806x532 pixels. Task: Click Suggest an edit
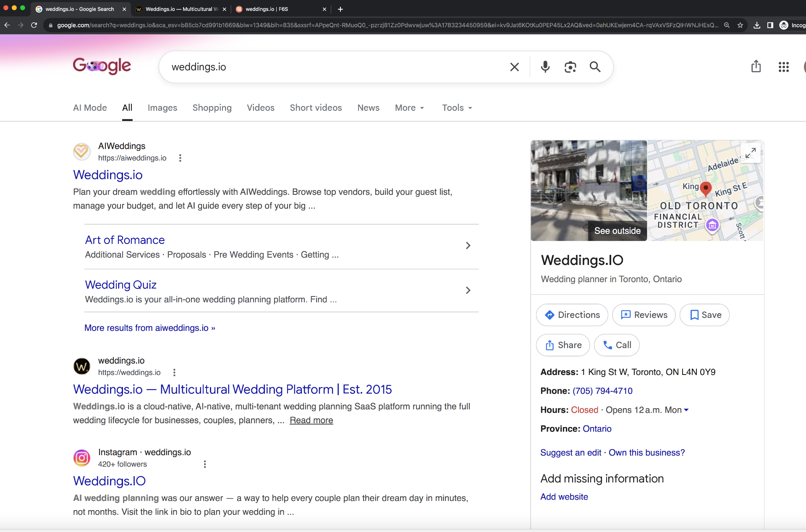click(x=570, y=453)
